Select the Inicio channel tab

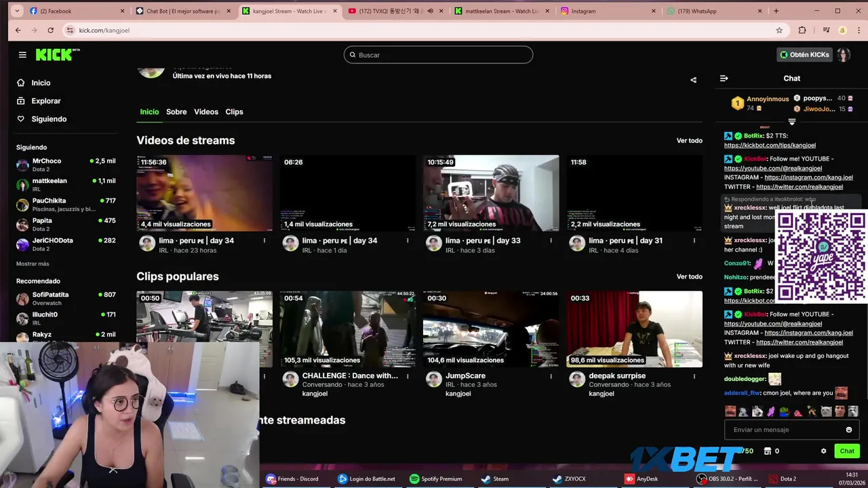tap(149, 112)
